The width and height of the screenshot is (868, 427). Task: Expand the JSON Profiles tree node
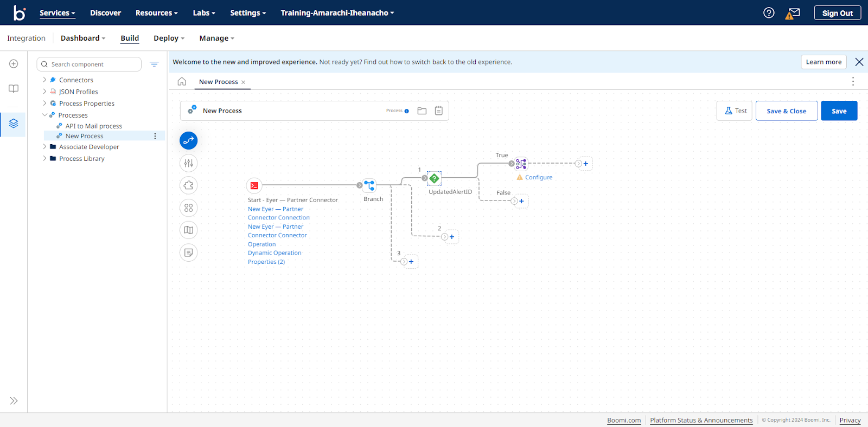(x=45, y=92)
